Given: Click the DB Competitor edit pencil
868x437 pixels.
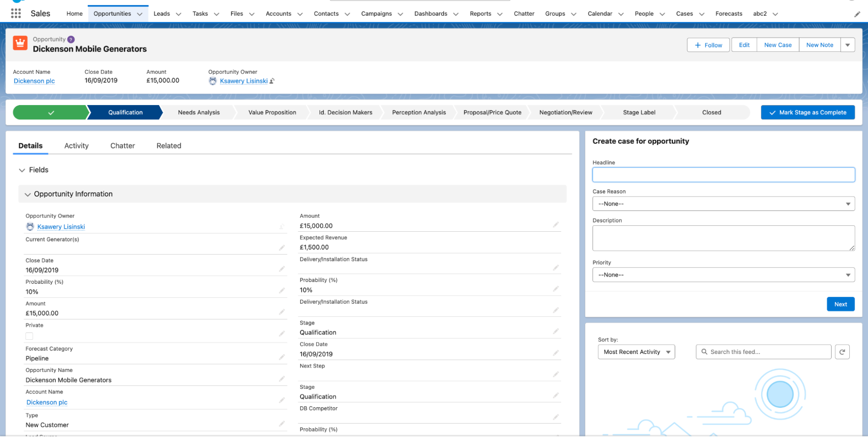Looking at the screenshot, I should (556, 417).
